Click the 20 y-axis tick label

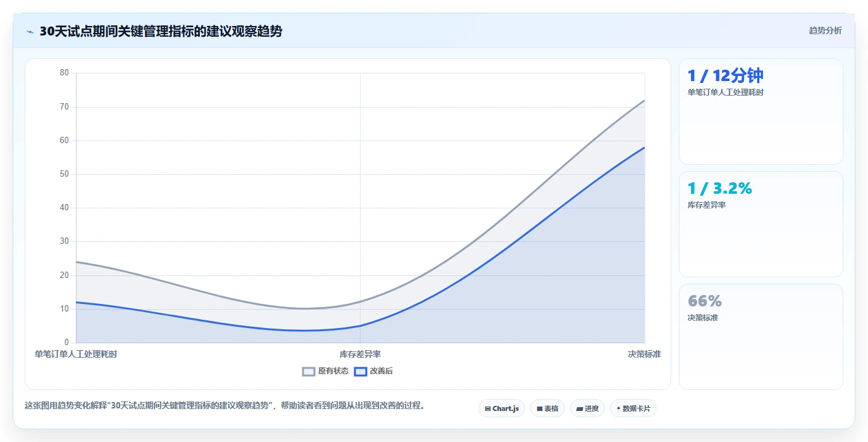(64, 275)
